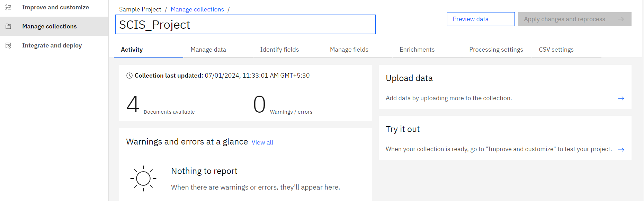
Task: Go to the Manage fields tab
Action: pos(349,50)
